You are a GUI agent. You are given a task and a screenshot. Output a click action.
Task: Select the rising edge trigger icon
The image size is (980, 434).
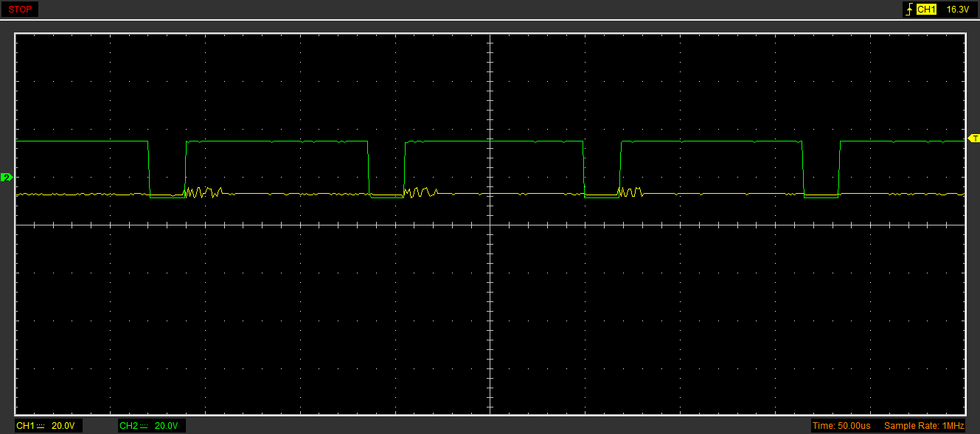[x=909, y=10]
